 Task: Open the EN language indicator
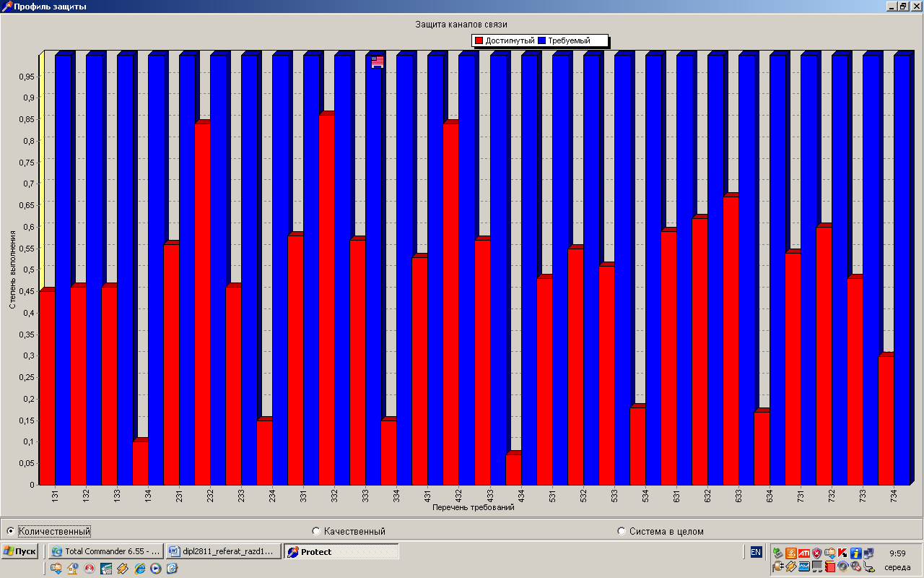coord(756,552)
